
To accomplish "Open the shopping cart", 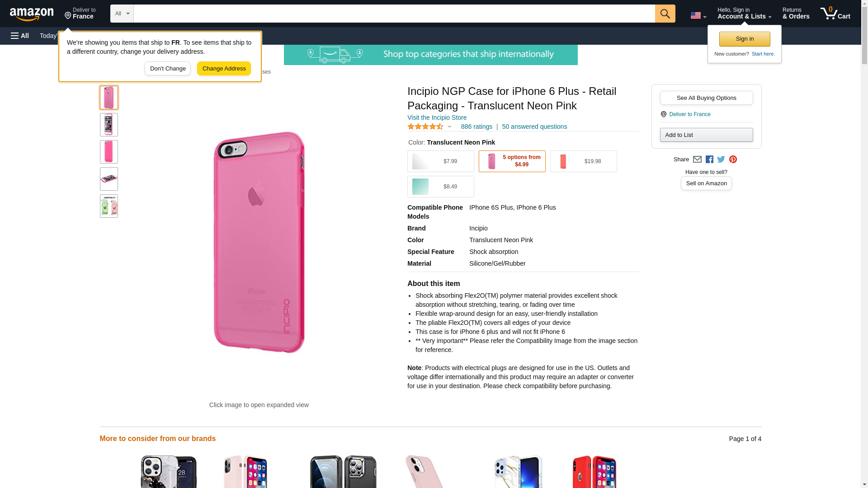I will coord(835,14).
